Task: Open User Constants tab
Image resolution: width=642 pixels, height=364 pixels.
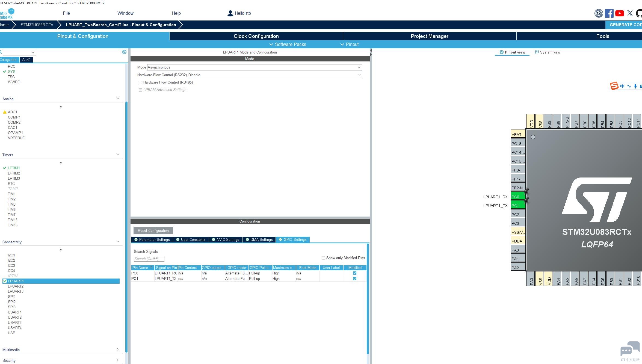Action: pos(191,239)
